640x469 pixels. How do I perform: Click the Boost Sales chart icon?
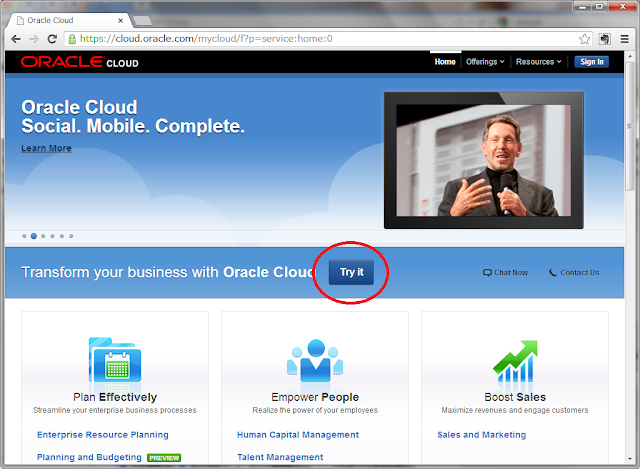click(515, 361)
